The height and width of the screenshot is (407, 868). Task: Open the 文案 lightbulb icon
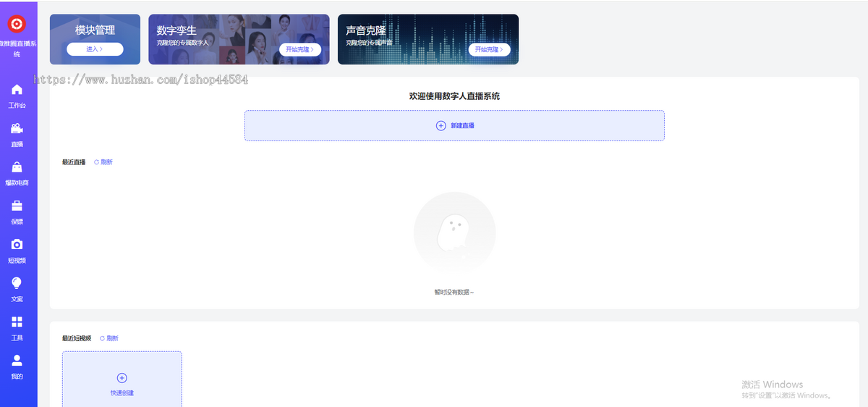pos(17,283)
